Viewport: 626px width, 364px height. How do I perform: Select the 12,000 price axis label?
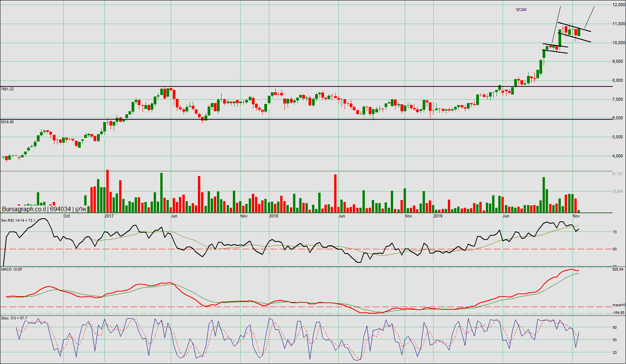pyautogui.click(x=618, y=5)
